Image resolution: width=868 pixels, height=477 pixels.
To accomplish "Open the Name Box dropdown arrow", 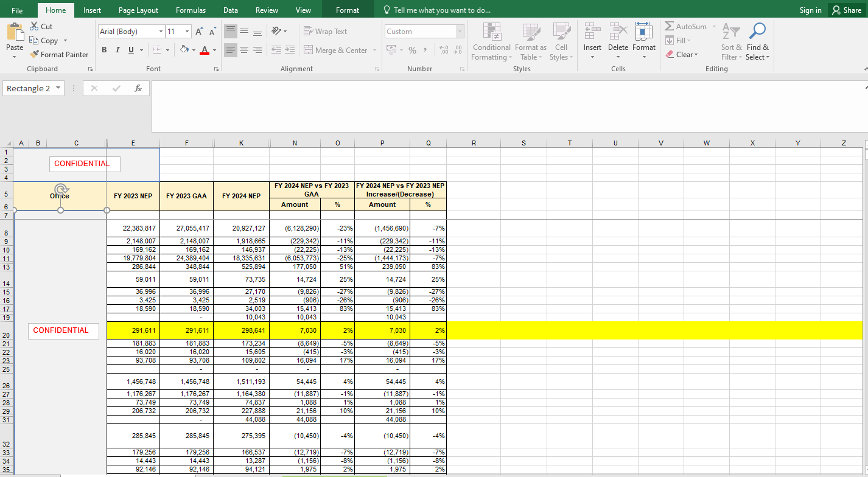I will coord(58,88).
